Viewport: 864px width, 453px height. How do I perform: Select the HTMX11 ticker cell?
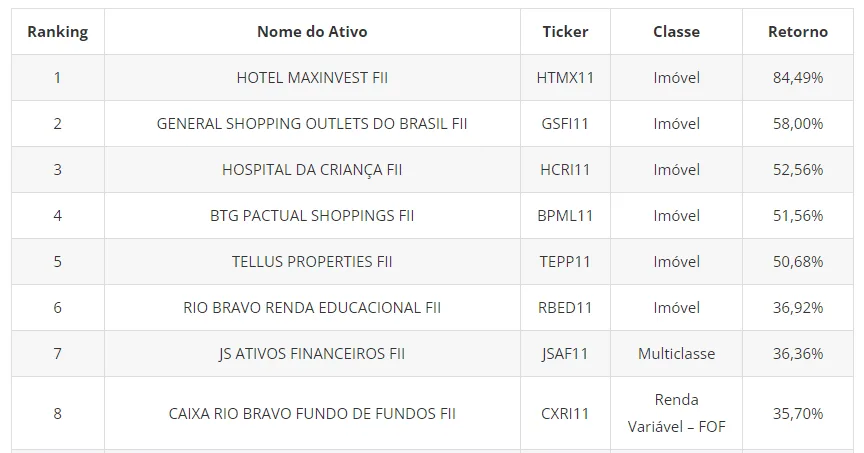(x=565, y=78)
